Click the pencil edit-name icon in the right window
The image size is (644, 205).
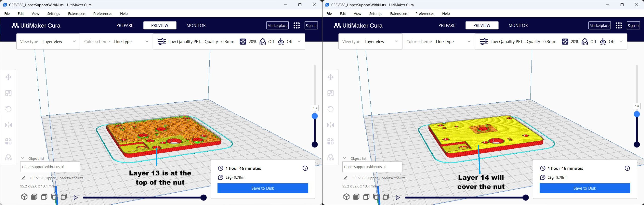click(x=345, y=178)
